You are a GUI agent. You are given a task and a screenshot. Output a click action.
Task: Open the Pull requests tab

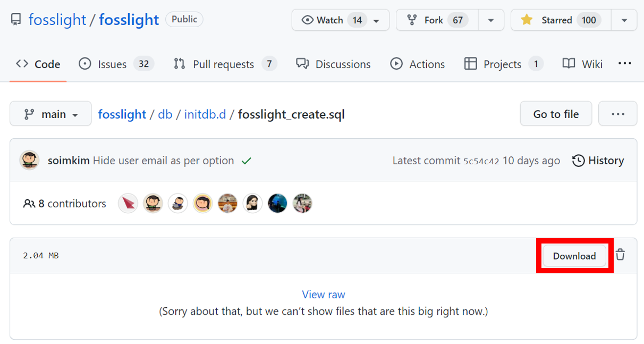tap(225, 64)
